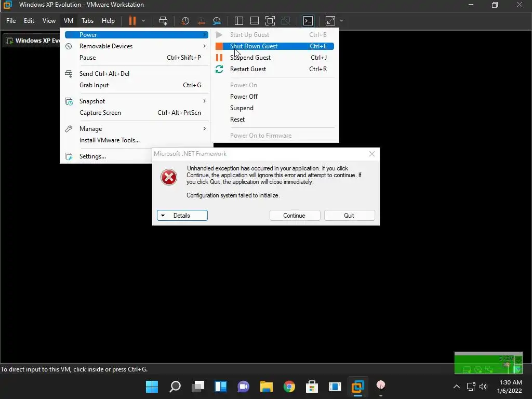The image size is (532, 399).
Task: Expand the Snapshot submenu arrow
Action: pos(204,101)
